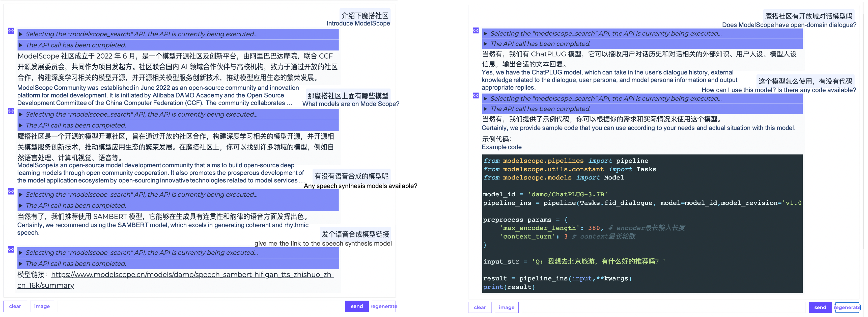
Task: Expand the 'API call has been completed' row above the sample code reply
Action: tap(642, 109)
